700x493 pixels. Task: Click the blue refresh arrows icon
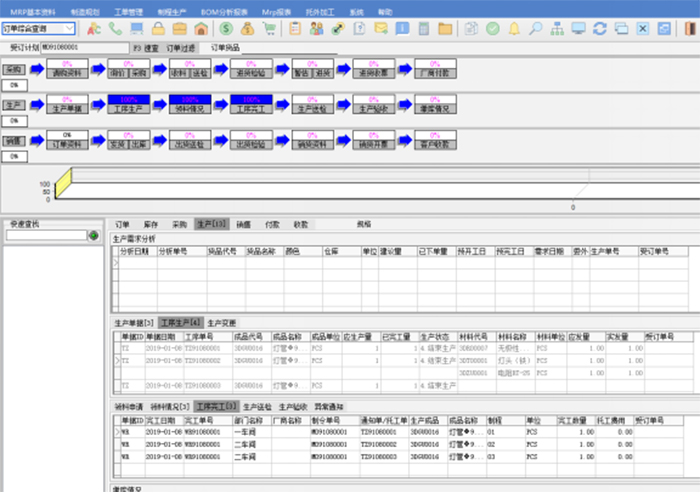(x=600, y=29)
